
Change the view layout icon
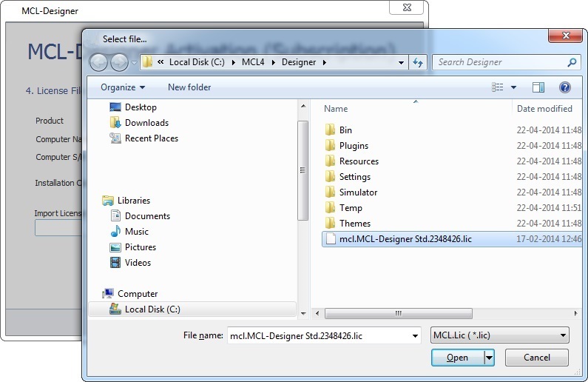pos(497,87)
